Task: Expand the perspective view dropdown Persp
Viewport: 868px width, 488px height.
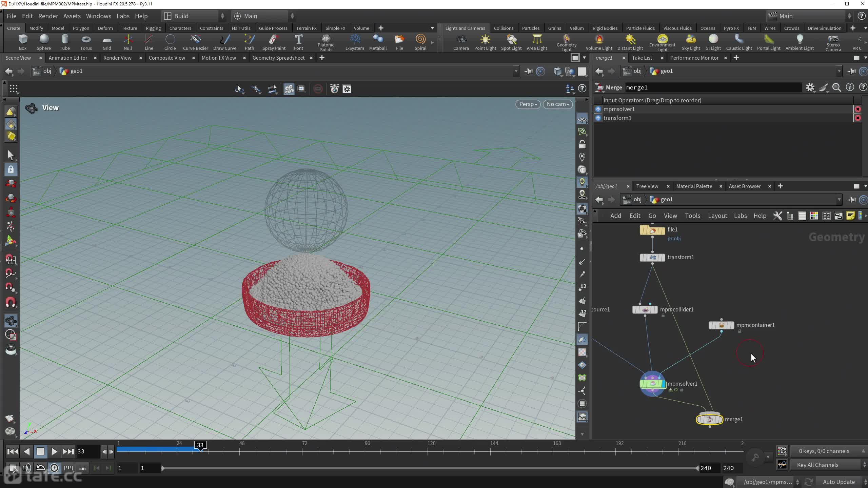Action: (x=527, y=104)
